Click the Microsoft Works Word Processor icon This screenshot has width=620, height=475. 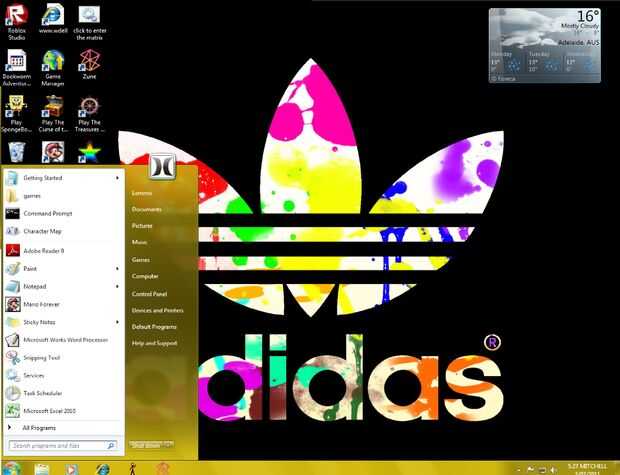pos(13,340)
